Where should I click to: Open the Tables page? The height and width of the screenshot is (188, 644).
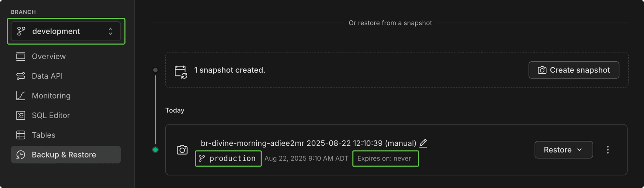point(43,135)
